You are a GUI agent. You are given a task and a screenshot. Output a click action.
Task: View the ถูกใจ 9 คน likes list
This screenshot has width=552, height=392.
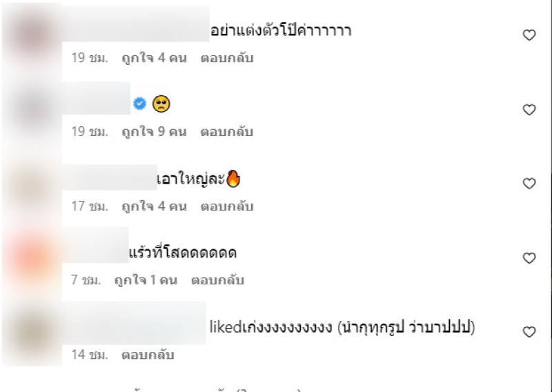click(154, 132)
